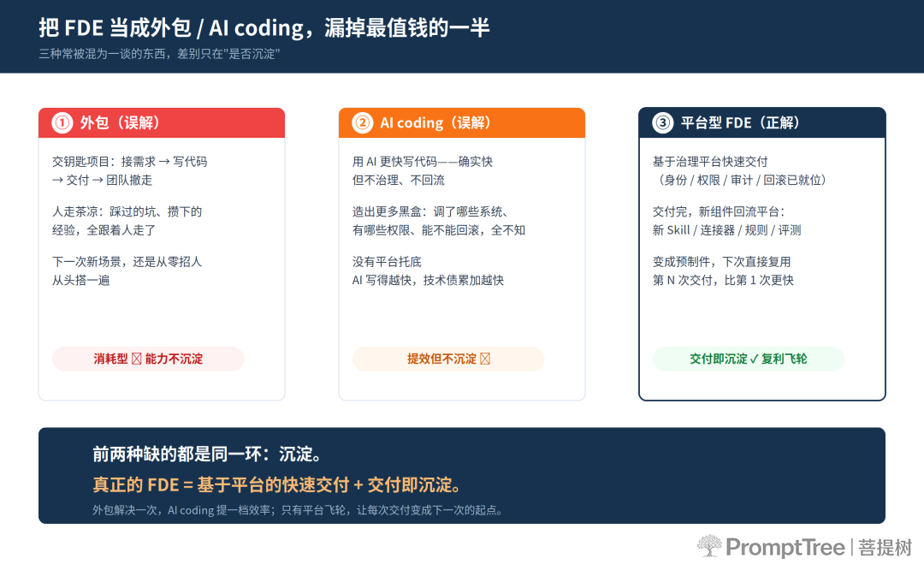Click the checkmark in 交付即沉淀 badge
The height and width of the screenshot is (570, 924).
pos(754,359)
